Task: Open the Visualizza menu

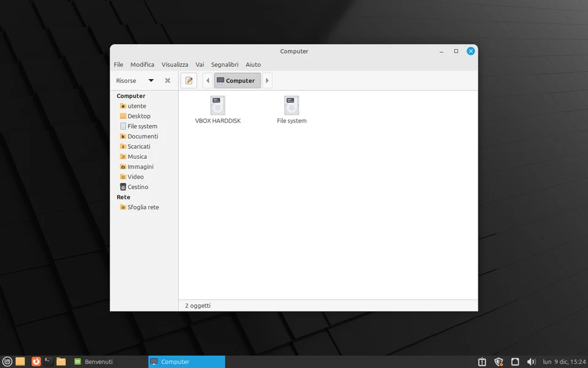Action: [x=175, y=64]
